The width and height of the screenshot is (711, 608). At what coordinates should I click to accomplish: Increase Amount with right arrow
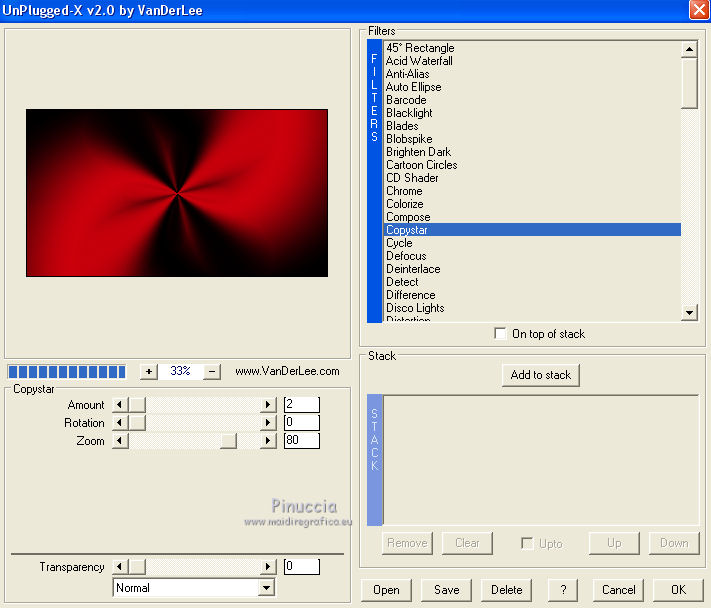pos(268,404)
